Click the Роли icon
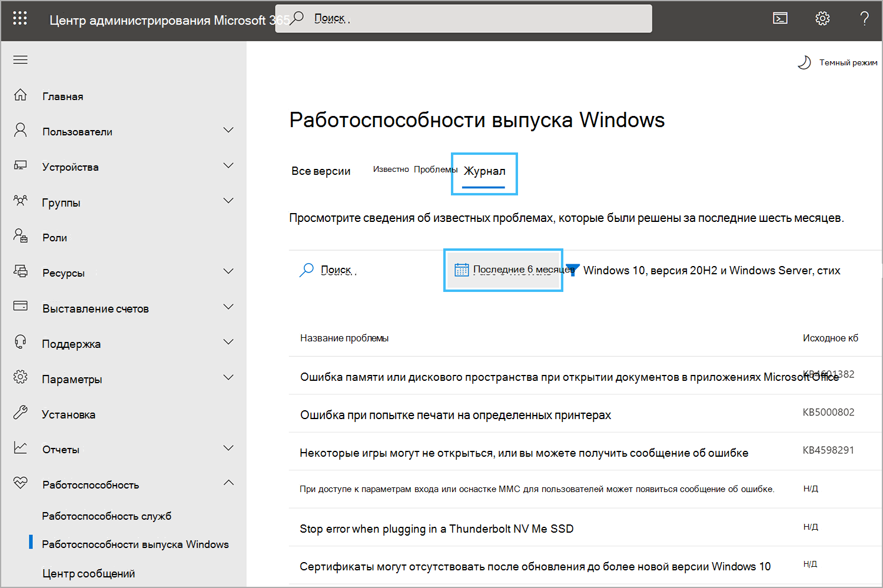The image size is (883, 588). [x=21, y=236]
